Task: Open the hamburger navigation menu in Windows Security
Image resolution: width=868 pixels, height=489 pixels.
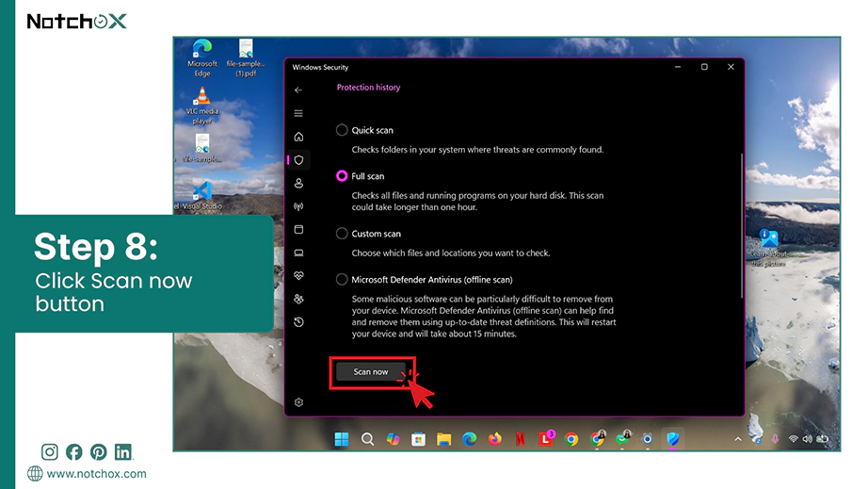Action: tap(298, 113)
